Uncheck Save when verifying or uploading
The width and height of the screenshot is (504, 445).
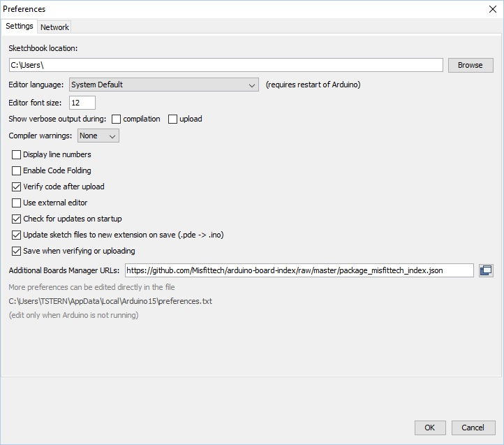(16, 251)
